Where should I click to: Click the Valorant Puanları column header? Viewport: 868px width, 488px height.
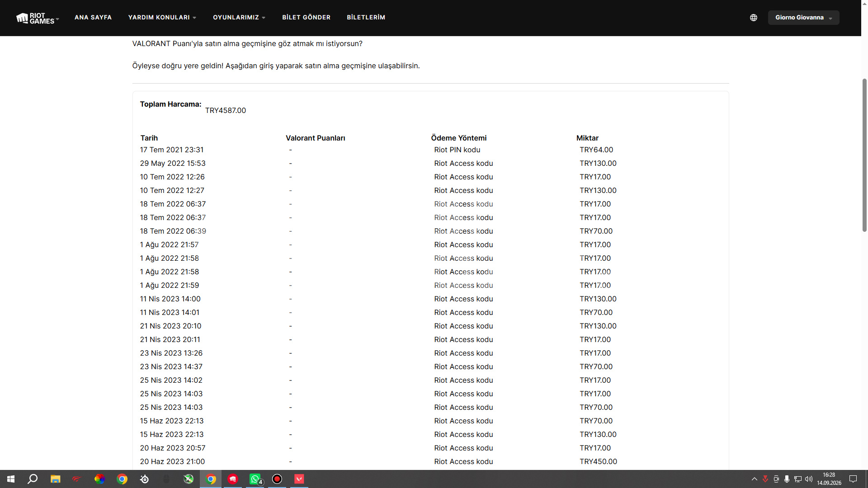pos(316,138)
